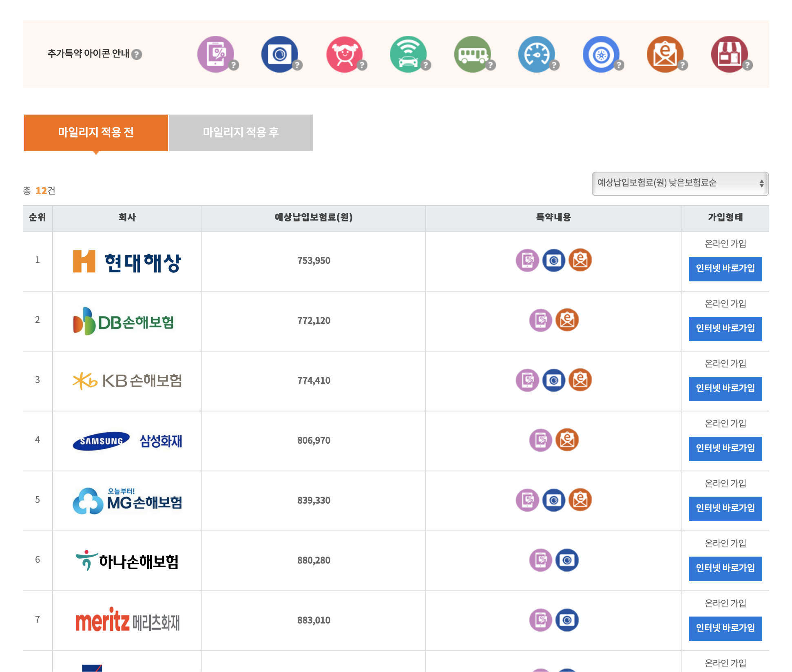Click the 총 12건 result count
792x672 pixels.
pos(39,190)
